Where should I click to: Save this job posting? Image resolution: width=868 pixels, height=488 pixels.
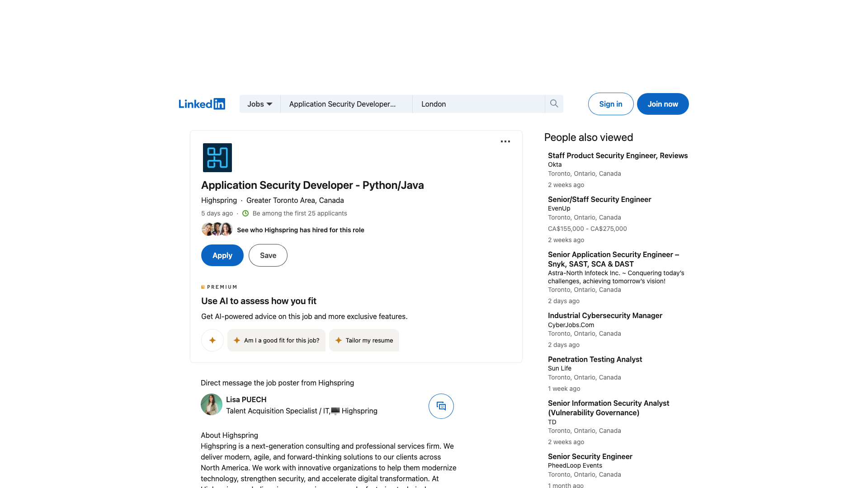pyautogui.click(x=268, y=255)
